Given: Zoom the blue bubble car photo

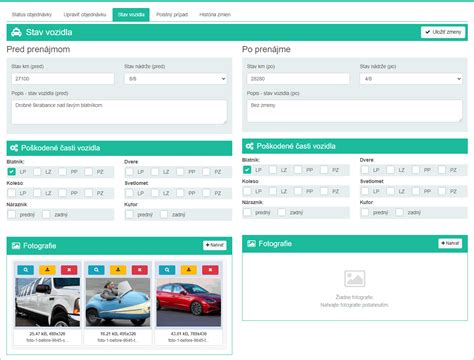Looking at the screenshot, I should click(96, 270).
